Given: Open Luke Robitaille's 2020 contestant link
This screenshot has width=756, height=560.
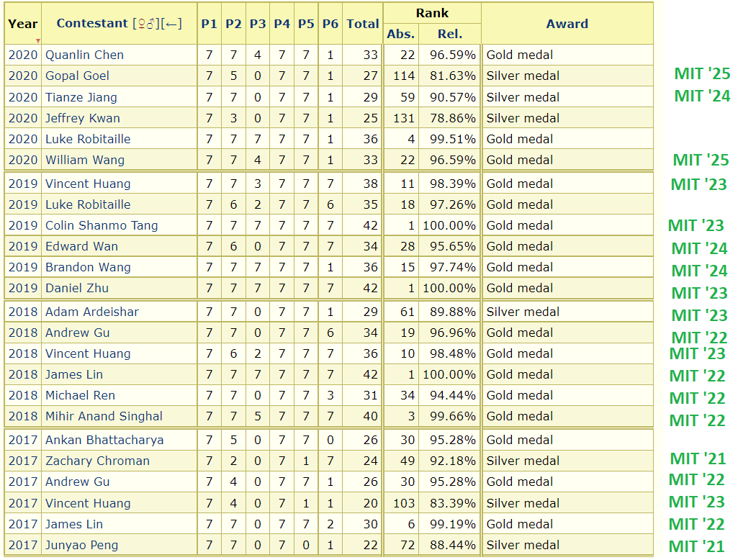Looking at the screenshot, I should 88,139.
